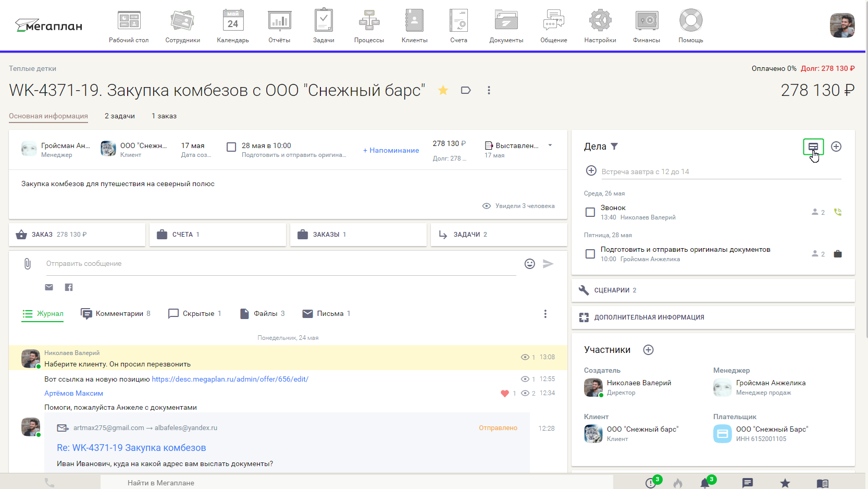868x489 pixels.
Task: Click the Facebook icon below message field
Action: click(x=69, y=287)
